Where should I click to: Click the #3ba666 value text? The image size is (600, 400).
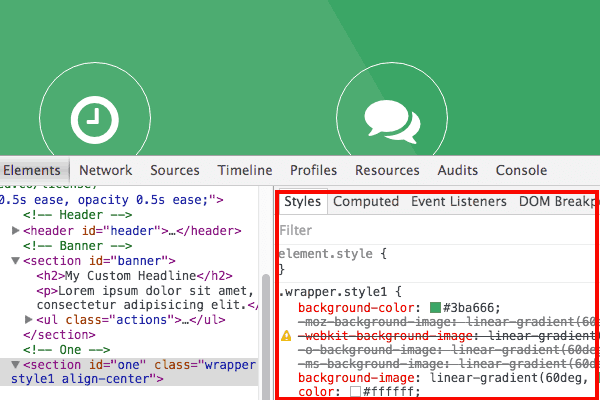469,308
